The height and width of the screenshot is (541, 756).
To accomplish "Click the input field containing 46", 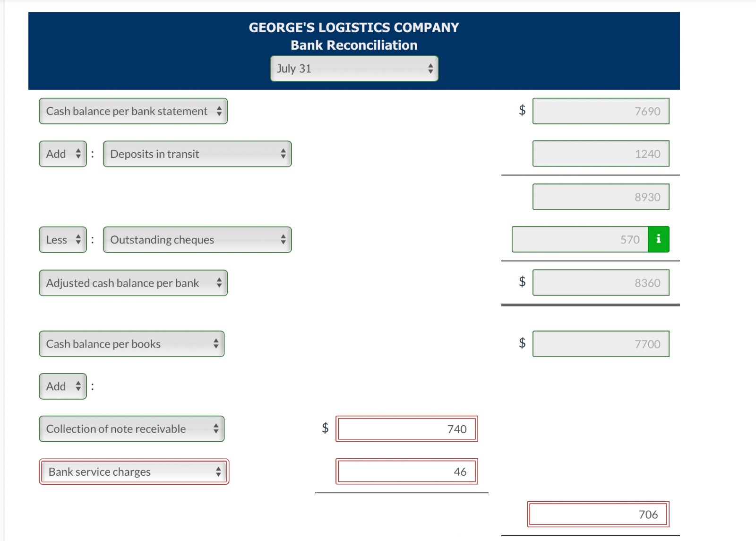I will (406, 471).
